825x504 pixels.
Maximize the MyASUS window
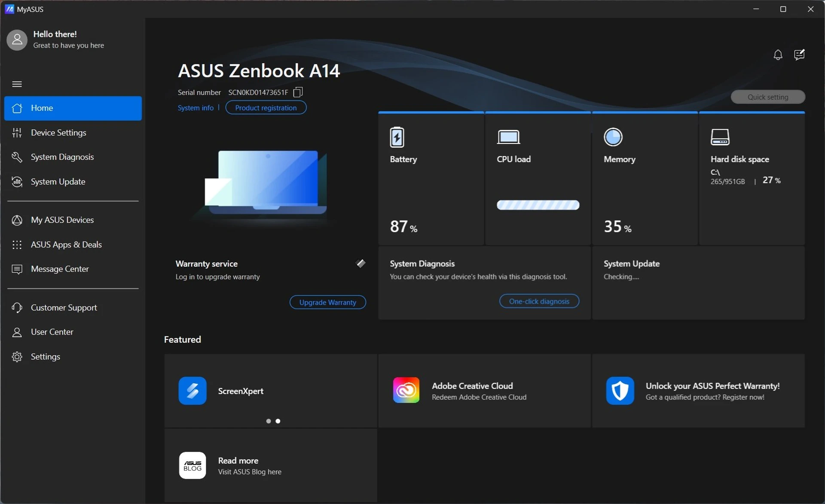click(x=783, y=9)
